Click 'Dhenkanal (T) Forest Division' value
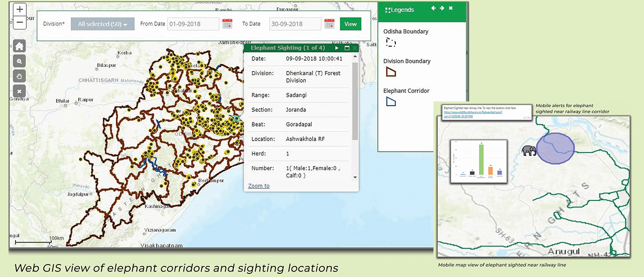This screenshot has width=644, height=277. tap(313, 77)
